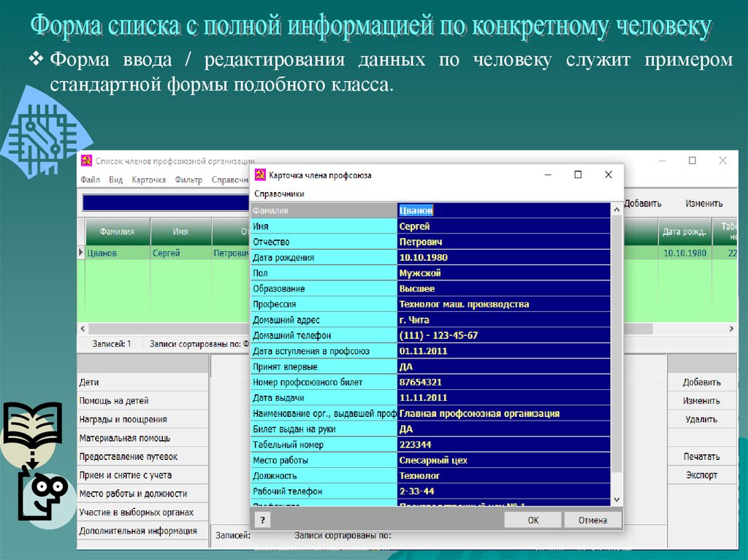748x560 pixels.
Task: Click the Экспорт button
Action: coord(701,475)
